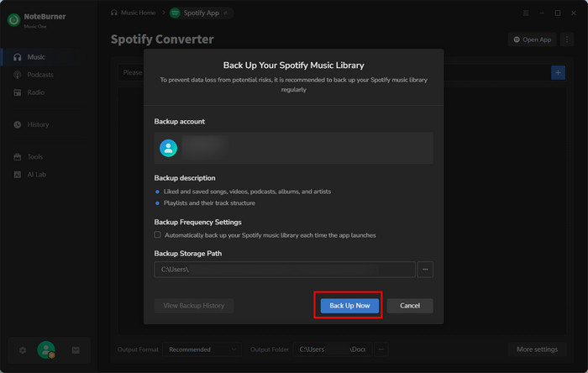The width and height of the screenshot is (588, 373).
Task: Open the vertical three-dot more options
Action: (567, 39)
